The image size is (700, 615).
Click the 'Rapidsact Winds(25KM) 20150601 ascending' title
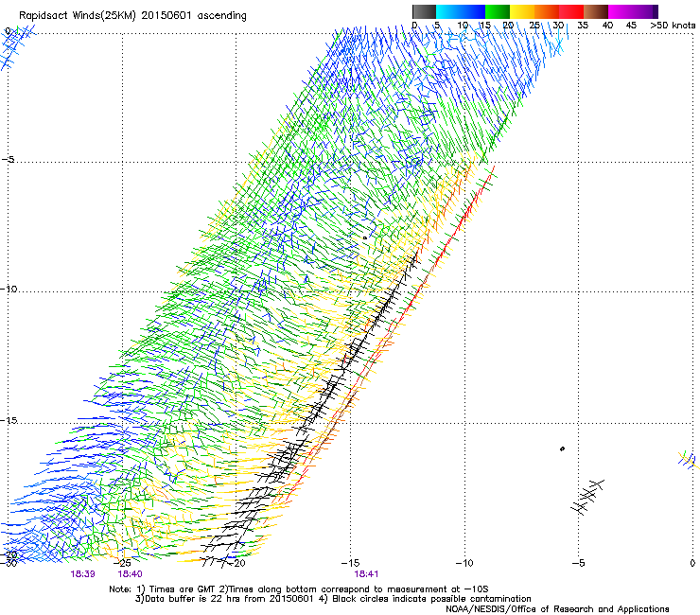[x=132, y=15]
